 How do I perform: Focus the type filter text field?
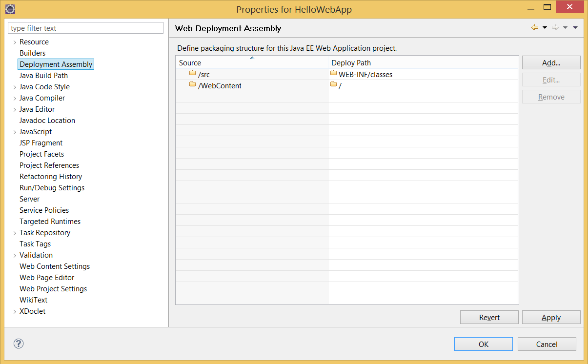(x=85, y=28)
